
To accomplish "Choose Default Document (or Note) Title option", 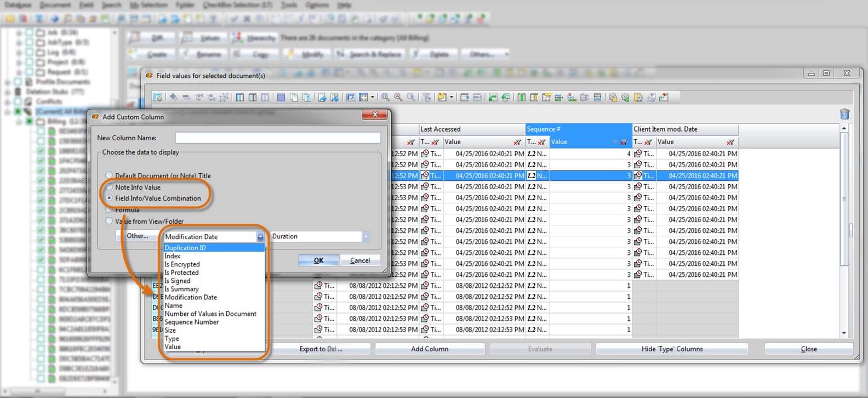I will pos(109,175).
